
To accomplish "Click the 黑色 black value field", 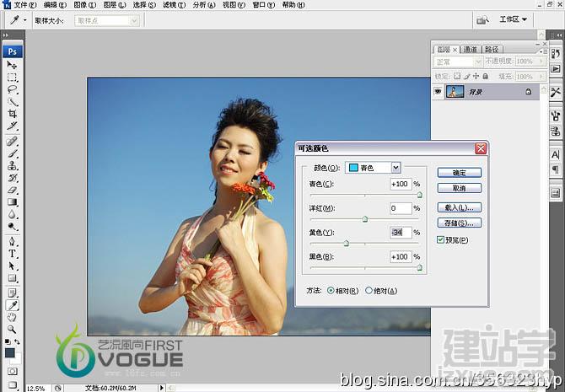I will coord(401,256).
